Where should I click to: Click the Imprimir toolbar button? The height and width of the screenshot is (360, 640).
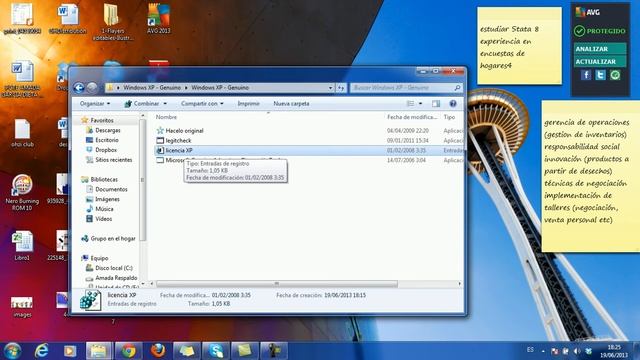pos(248,104)
